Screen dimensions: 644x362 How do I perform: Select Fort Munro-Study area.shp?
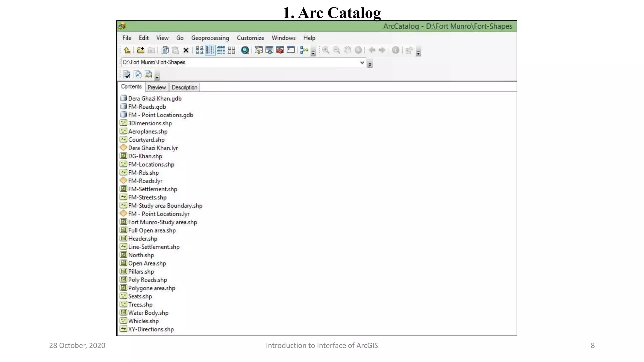(x=158, y=222)
